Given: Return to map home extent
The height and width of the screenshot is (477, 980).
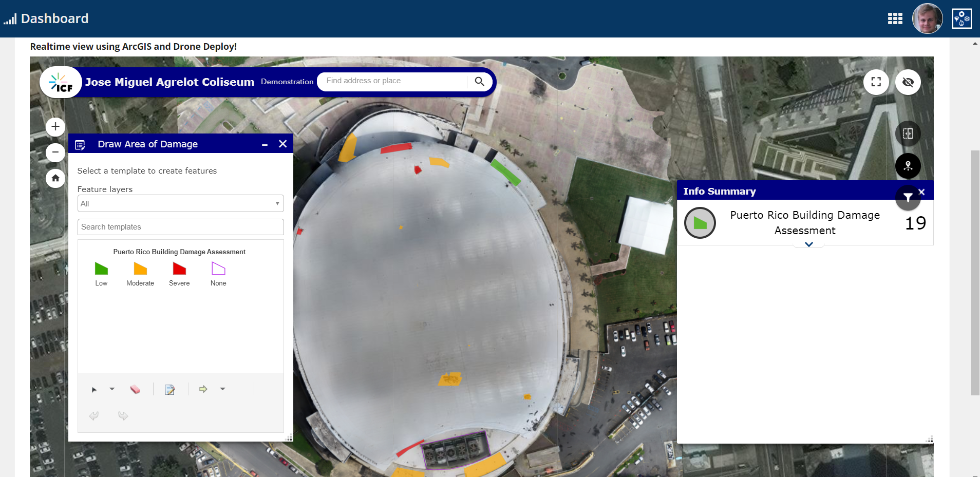Looking at the screenshot, I should coord(55,178).
